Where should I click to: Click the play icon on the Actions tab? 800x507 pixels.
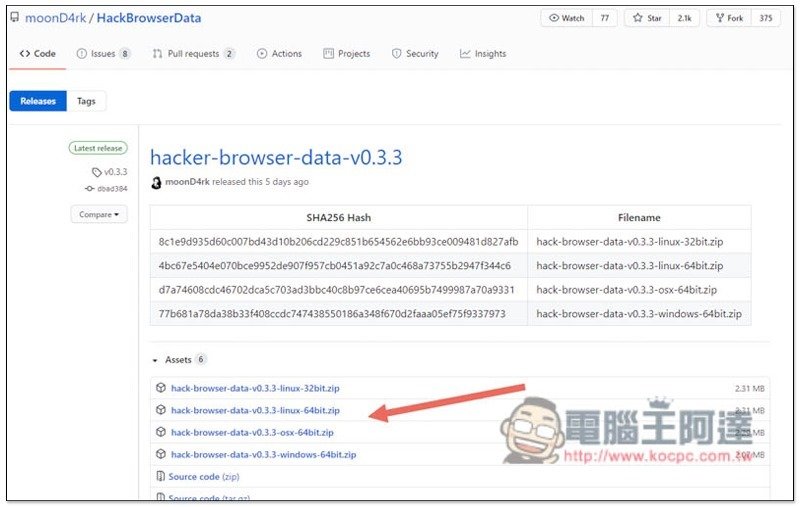click(262, 54)
